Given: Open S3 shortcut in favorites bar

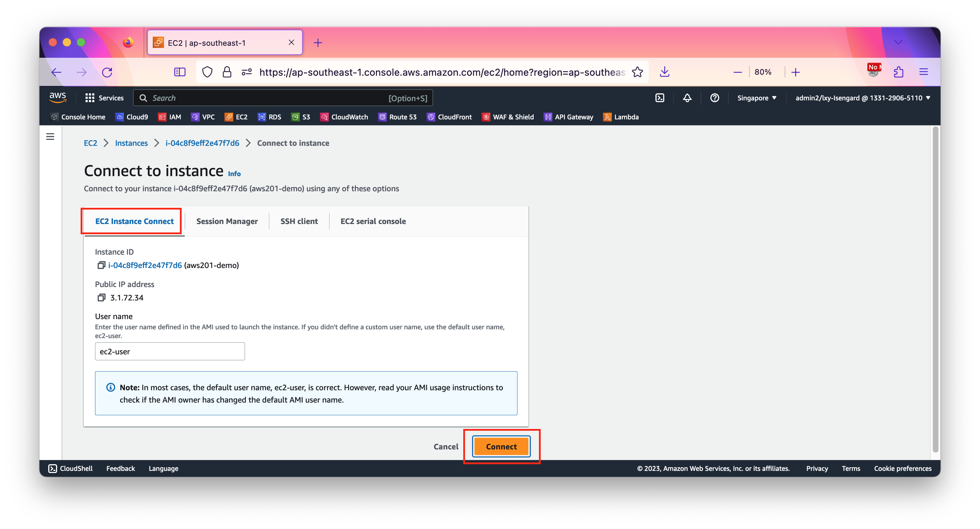Looking at the screenshot, I should click(x=301, y=117).
